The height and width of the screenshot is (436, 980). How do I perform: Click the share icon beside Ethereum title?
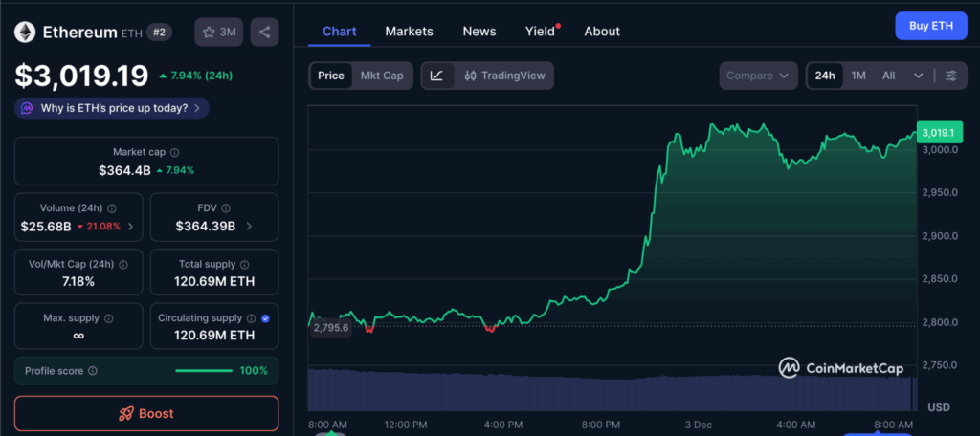(264, 32)
